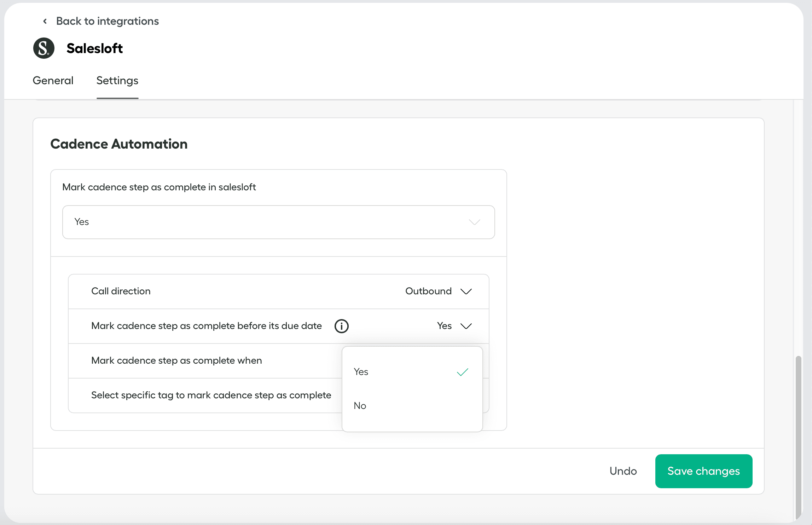This screenshot has width=812, height=525.
Task: Go back to integrations link
Action: (x=107, y=21)
